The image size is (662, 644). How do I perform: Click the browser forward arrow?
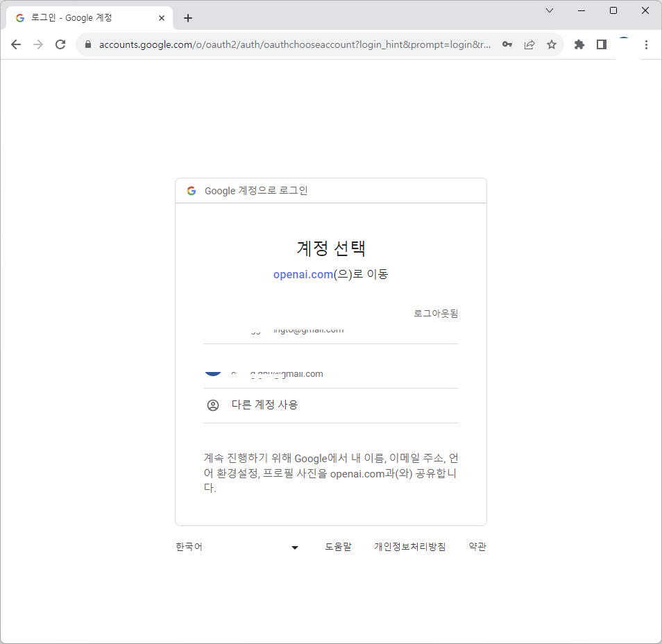(x=38, y=44)
